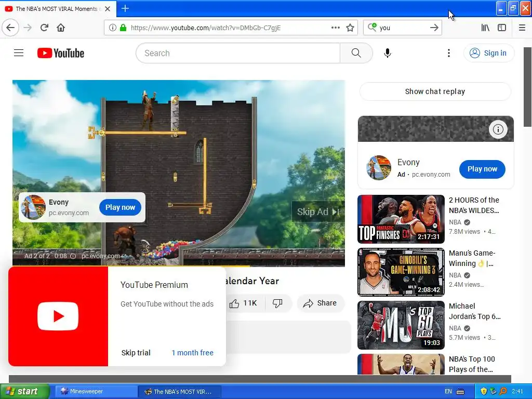The width and height of the screenshot is (532, 399).
Task: Open NBA's Top 100 Plays title
Action: 472,364
